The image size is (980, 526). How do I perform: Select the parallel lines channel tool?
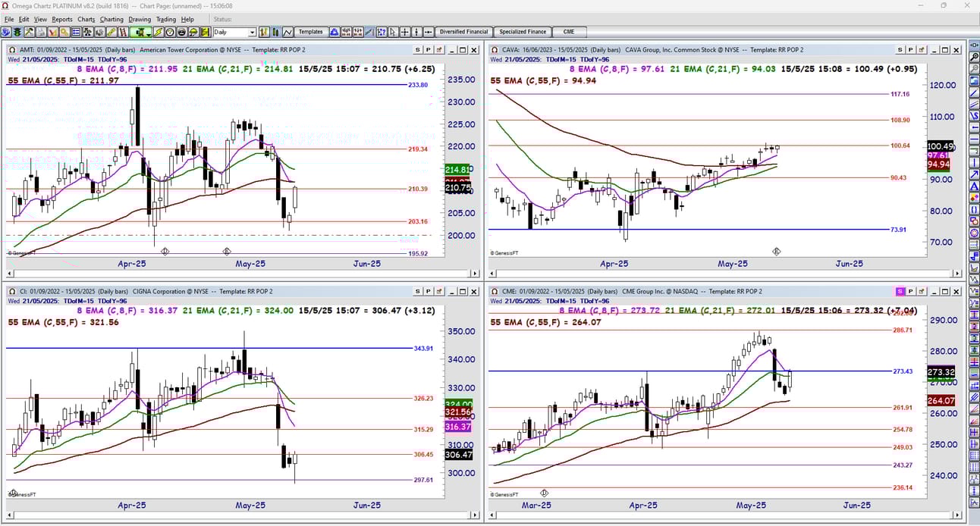972,103
